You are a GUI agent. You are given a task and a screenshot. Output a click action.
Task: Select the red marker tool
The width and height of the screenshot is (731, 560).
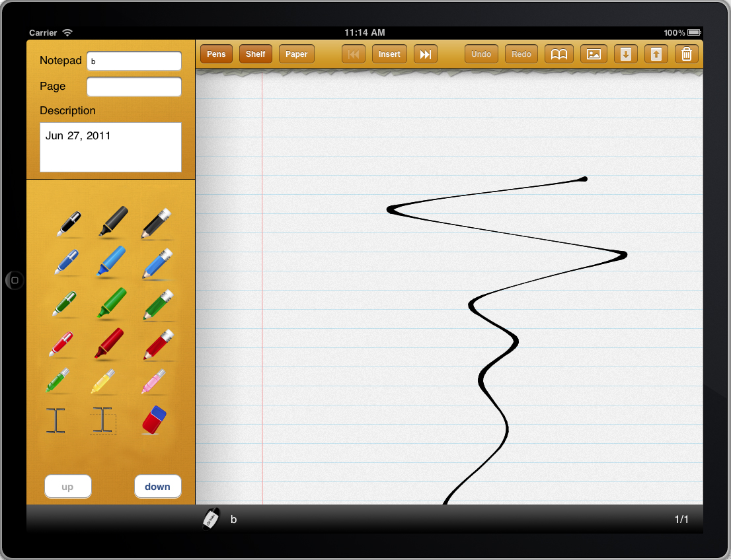pyautogui.click(x=110, y=343)
